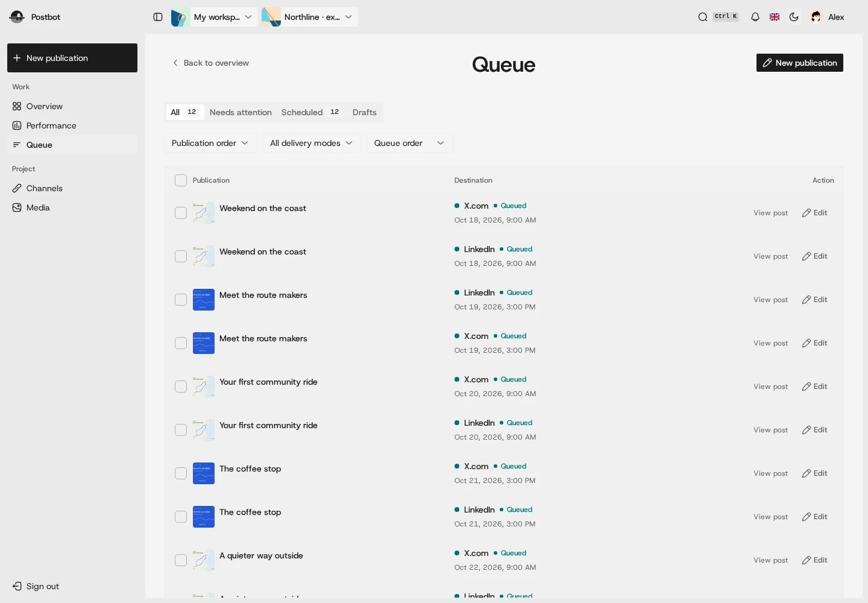Edit A quieter way outside X.com post
The height and width of the screenshot is (603, 868).
coord(814,560)
